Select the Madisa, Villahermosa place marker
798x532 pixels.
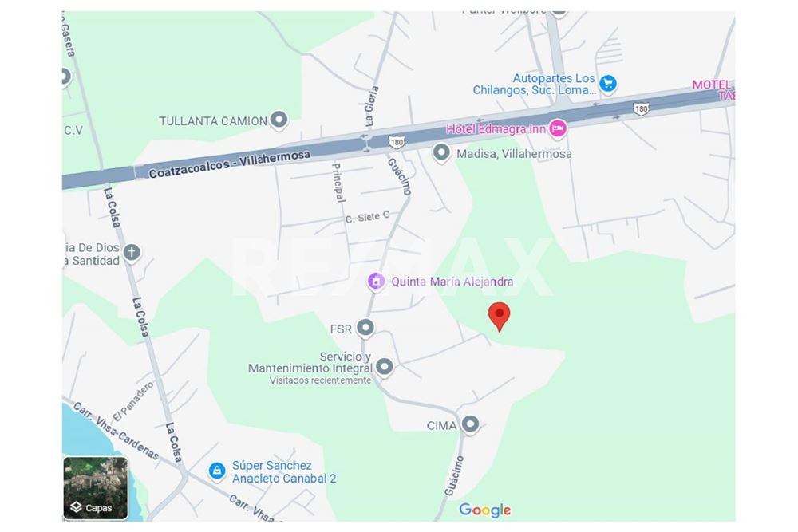pyautogui.click(x=441, y=152)
